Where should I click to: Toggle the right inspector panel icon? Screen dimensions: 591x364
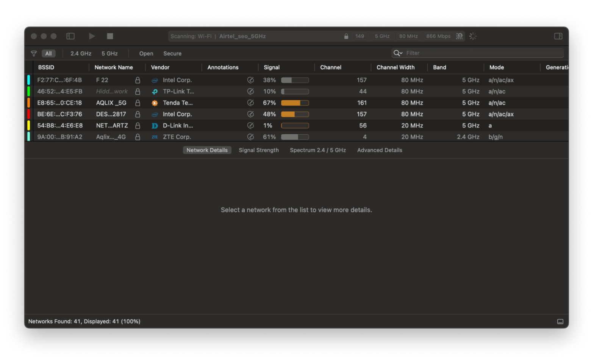pyautogui.click(x=558, y=36)
